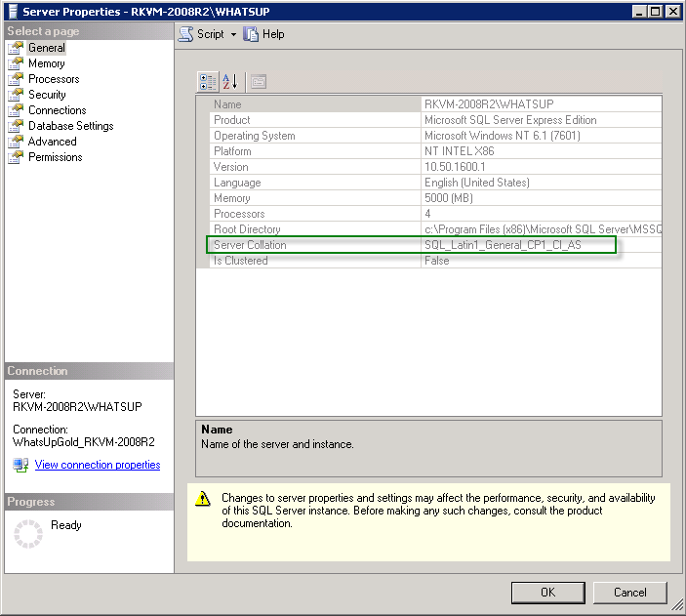Open the Advanced page

tap(52, 142)
